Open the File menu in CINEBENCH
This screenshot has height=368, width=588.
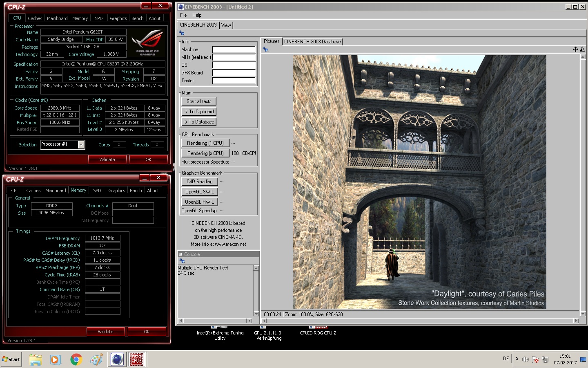click(x=183, y=15)
